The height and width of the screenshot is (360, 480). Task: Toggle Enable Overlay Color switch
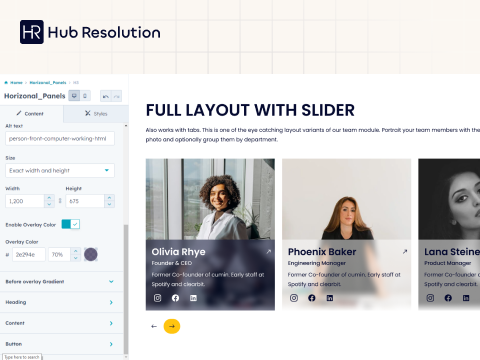[x=71, y=224]
